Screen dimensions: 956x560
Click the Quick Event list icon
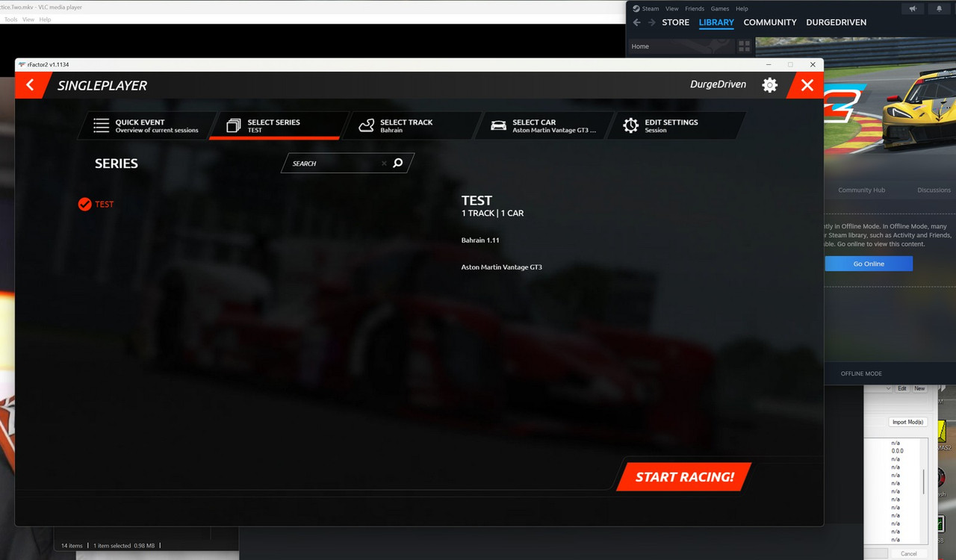coord(101,125)
